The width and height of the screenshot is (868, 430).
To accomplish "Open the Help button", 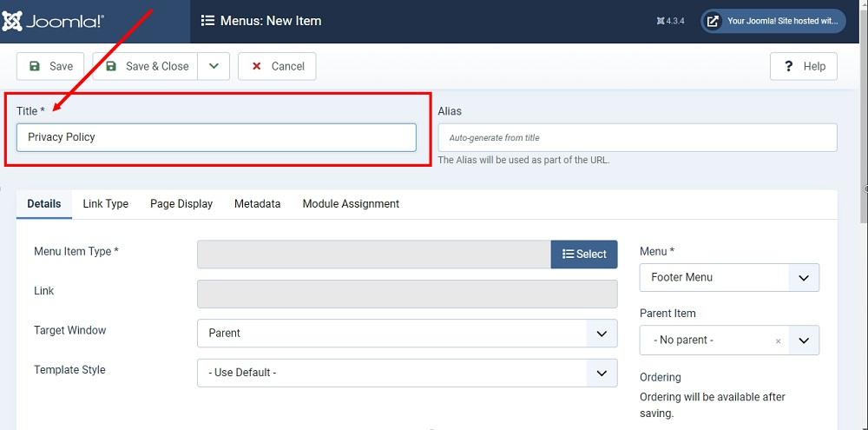I will click(x=803, y=66).
